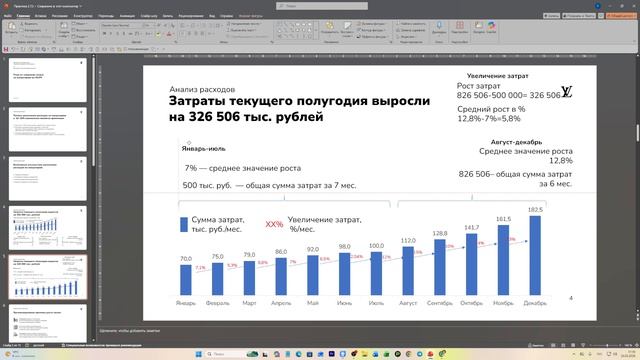The image size is (640, 360).
Task: Click the yellow text highlight icon
Action: click(158, 34)
